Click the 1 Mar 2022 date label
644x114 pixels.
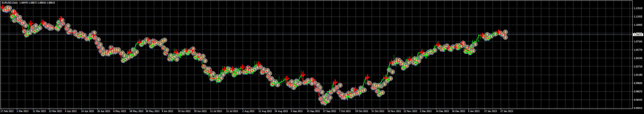click(x=23, y=111)
